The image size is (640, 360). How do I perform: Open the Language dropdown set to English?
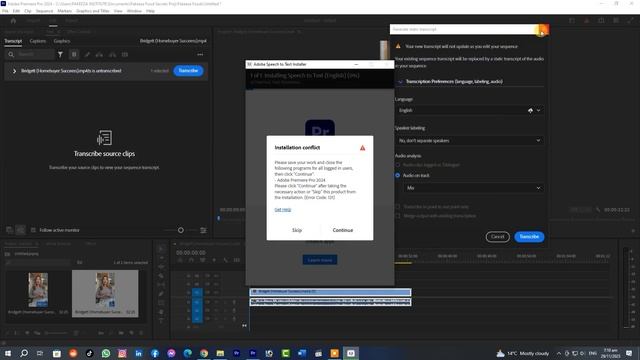[x=469, y=110]
